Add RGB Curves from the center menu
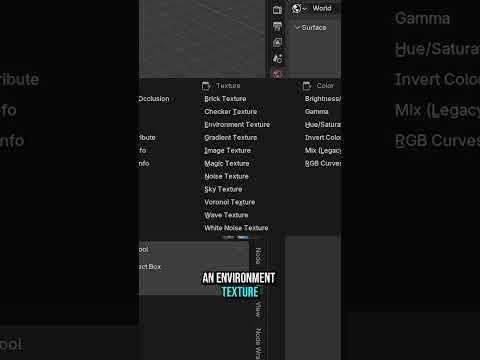Screen dimensions: 480x360 pos(323,164)
